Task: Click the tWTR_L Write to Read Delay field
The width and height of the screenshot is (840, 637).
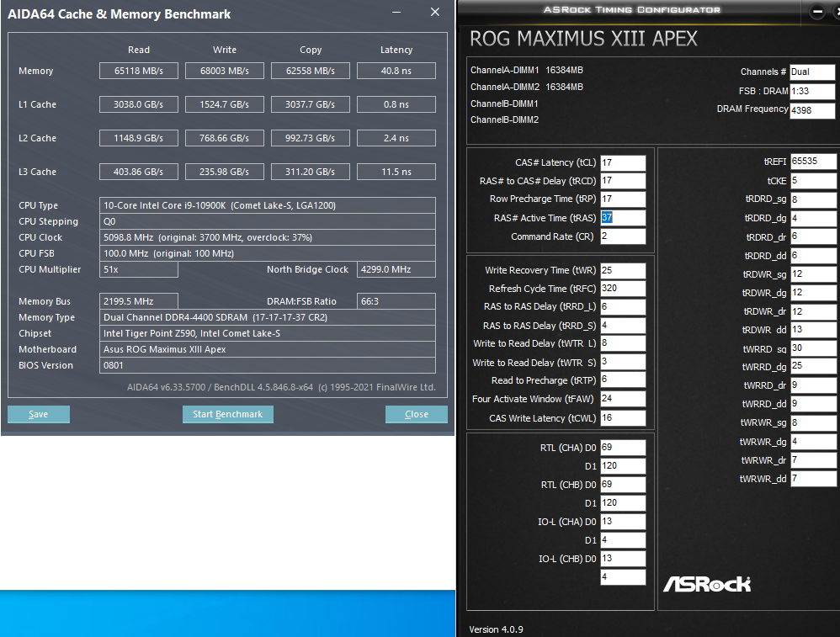Action: pyautogui.click(x=623, y=343)
